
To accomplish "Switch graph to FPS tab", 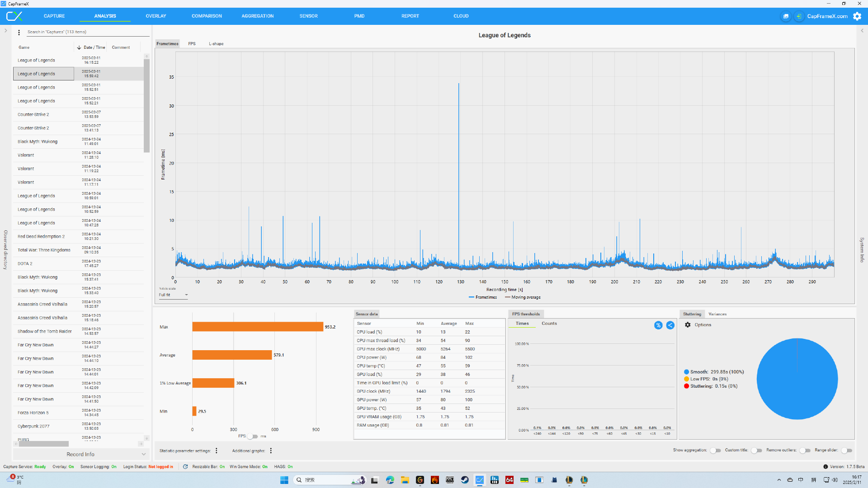I will (x=192, y=44).
